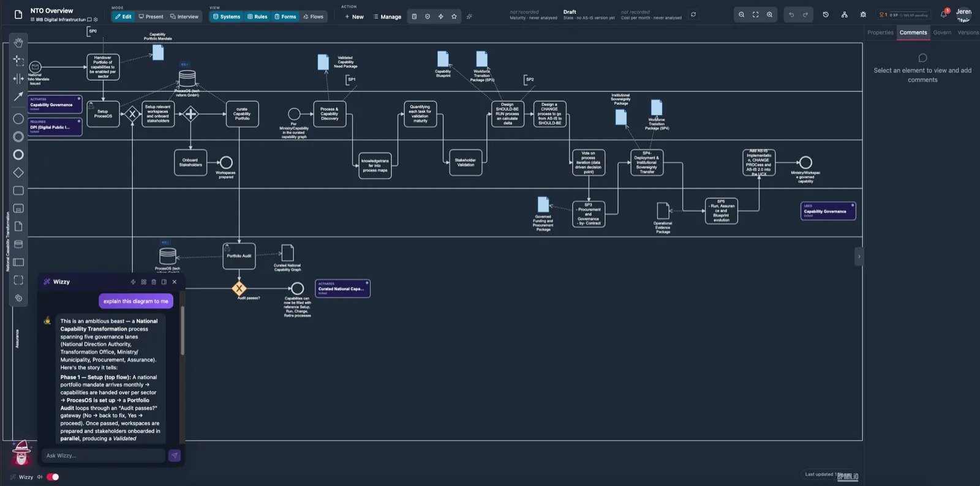980x486 pixels.
Task: Toggle the Systems view
Action: pos(227,17)
